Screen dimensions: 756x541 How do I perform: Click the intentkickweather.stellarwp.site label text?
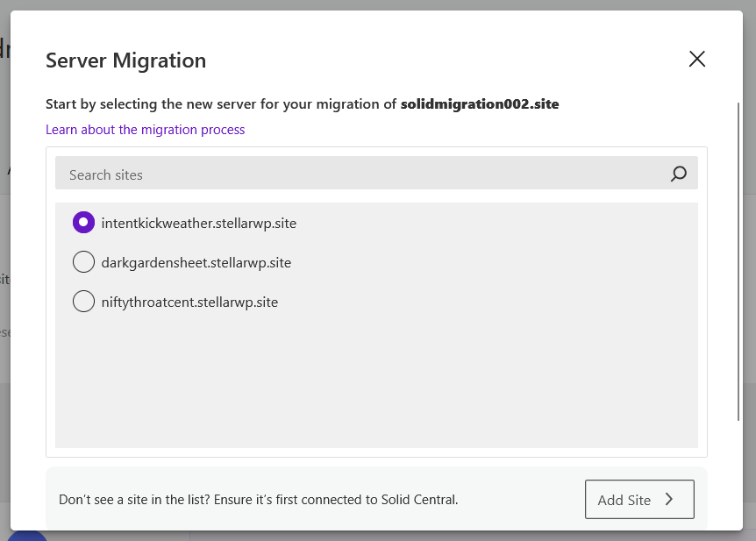tap(199, 223)
